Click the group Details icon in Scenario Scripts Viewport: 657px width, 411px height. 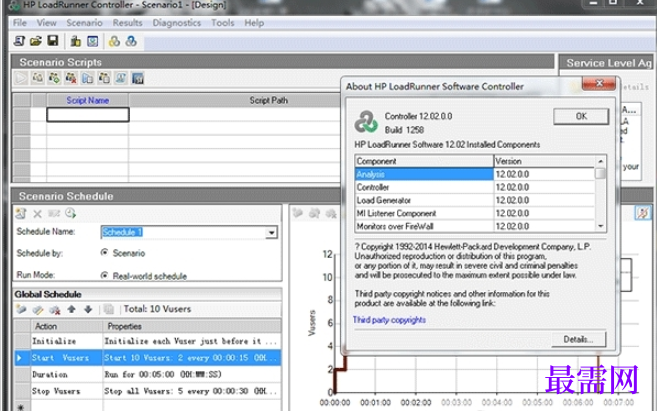click(x=104, y=78)
